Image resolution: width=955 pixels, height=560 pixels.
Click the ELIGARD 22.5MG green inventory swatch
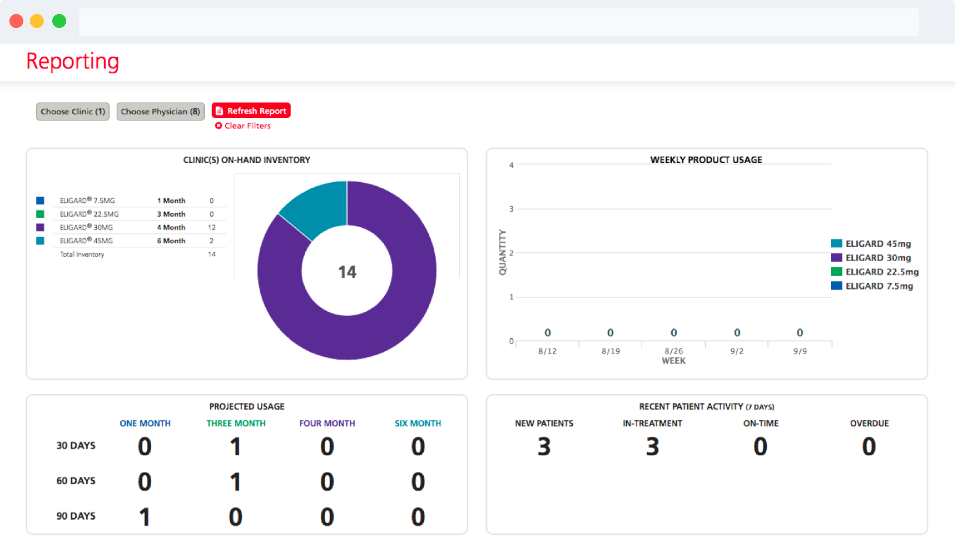click(40, 214)
